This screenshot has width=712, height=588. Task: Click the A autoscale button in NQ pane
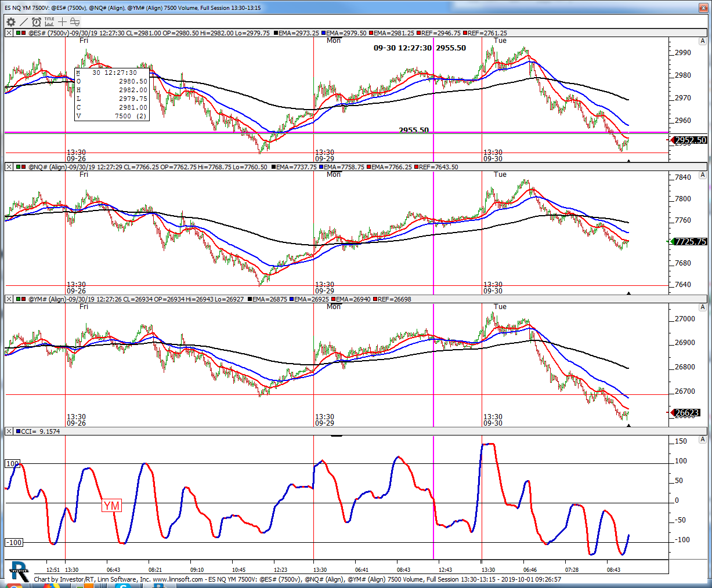pos(703,175)
